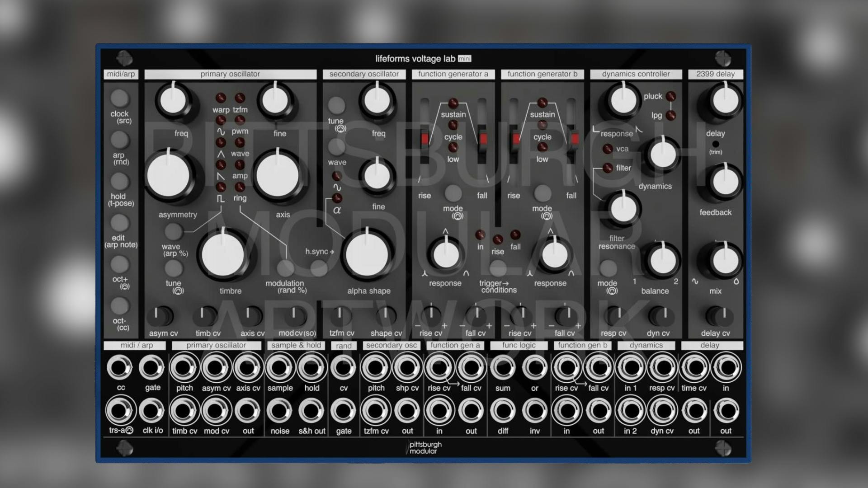Toggle the modulation (rand %) button
This screenshot has height=488, width=868.
point(285,268)
